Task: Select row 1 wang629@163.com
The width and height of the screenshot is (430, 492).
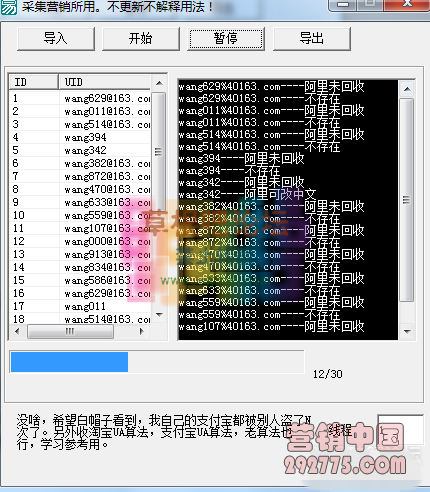Action: (80, 98)
